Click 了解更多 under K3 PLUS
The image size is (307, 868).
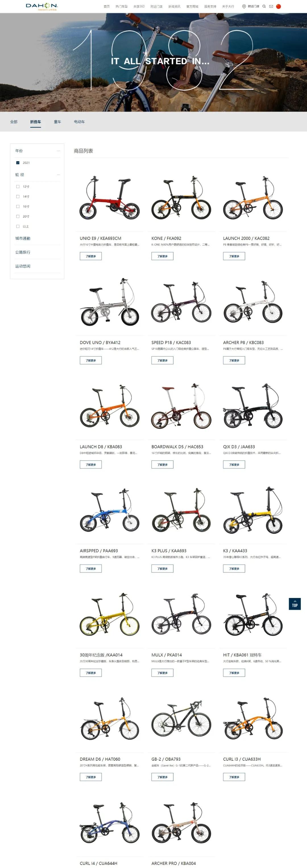pyautogui.click(x=162, y=568)
